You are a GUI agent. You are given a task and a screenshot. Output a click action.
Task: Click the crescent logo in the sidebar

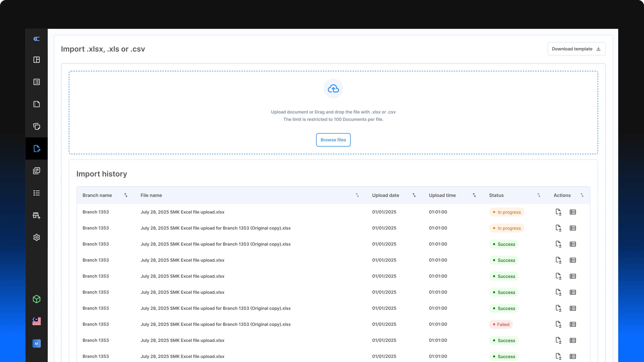click(37, 39)
